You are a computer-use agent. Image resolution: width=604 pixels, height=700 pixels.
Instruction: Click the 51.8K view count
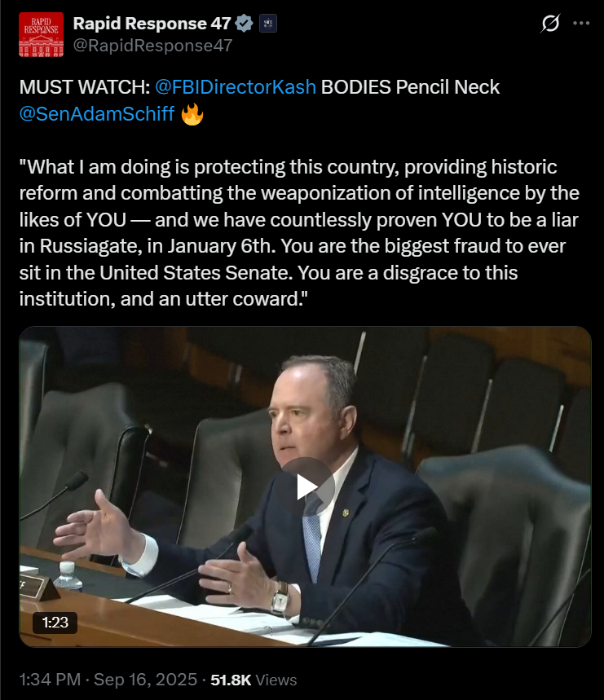tap(231, 680)
